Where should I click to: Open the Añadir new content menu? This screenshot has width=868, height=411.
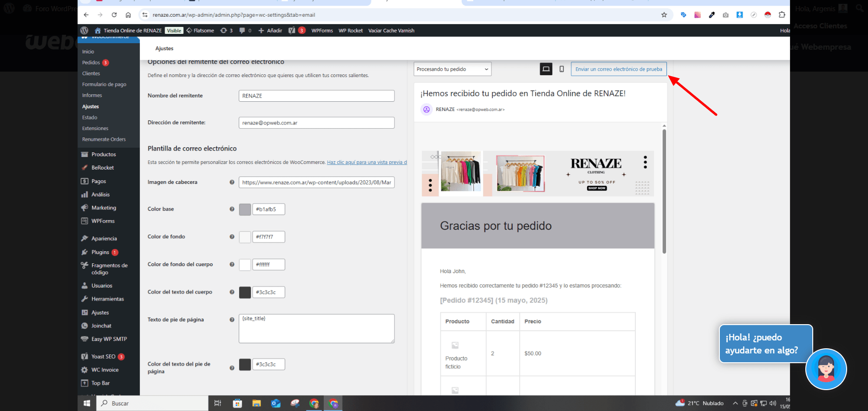click(x=270, y=31)
